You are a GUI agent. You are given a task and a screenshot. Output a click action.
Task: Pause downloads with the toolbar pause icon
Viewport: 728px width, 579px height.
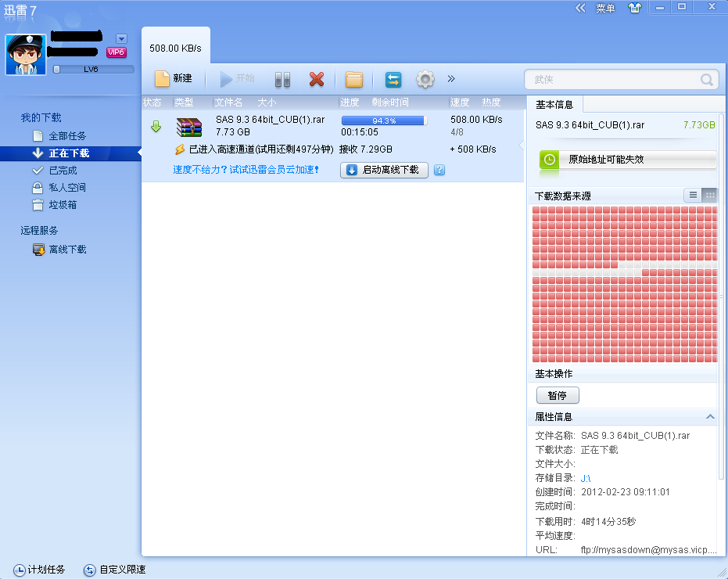[282, 80]
